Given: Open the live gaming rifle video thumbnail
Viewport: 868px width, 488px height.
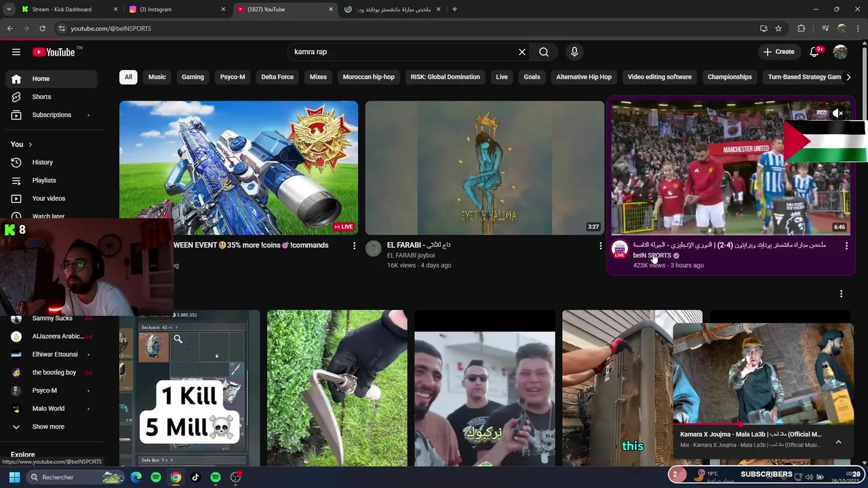Looking at the screenshot, I should (239, 168).
